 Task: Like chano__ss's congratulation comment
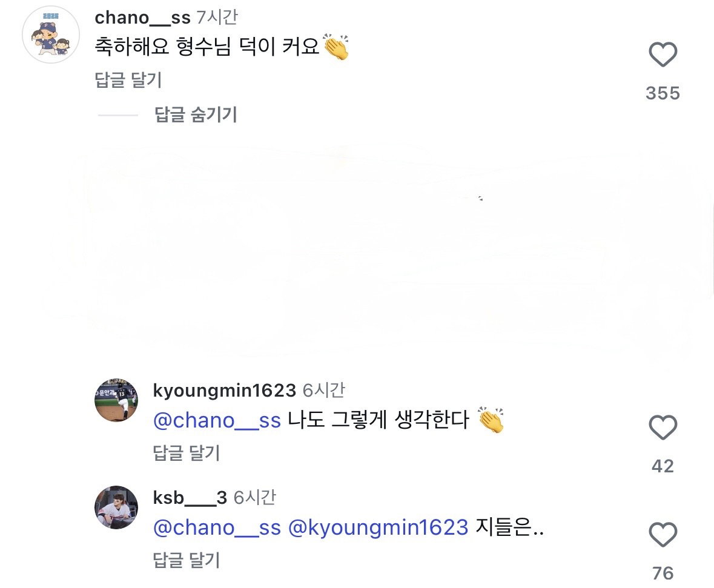pos(663,55)
